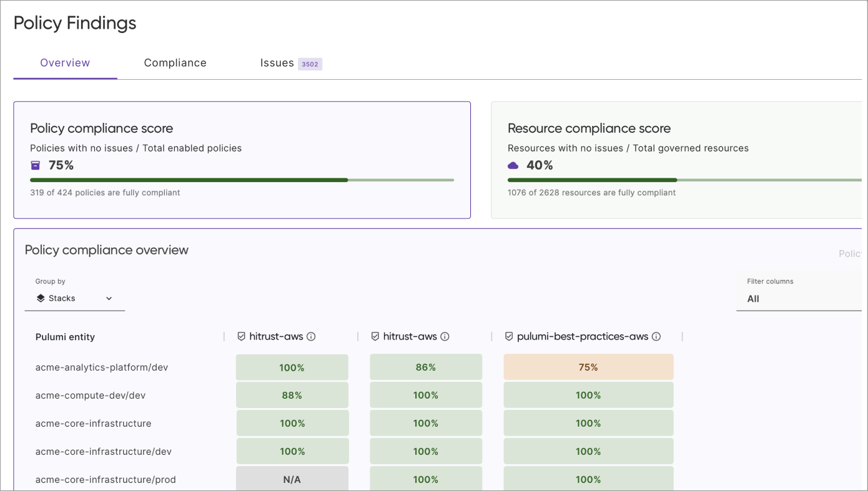Click the shield icon beside pulumi-best-practices-aws
Image resolution: width=868 pixels, height=491 pixels.
[508, 336]
